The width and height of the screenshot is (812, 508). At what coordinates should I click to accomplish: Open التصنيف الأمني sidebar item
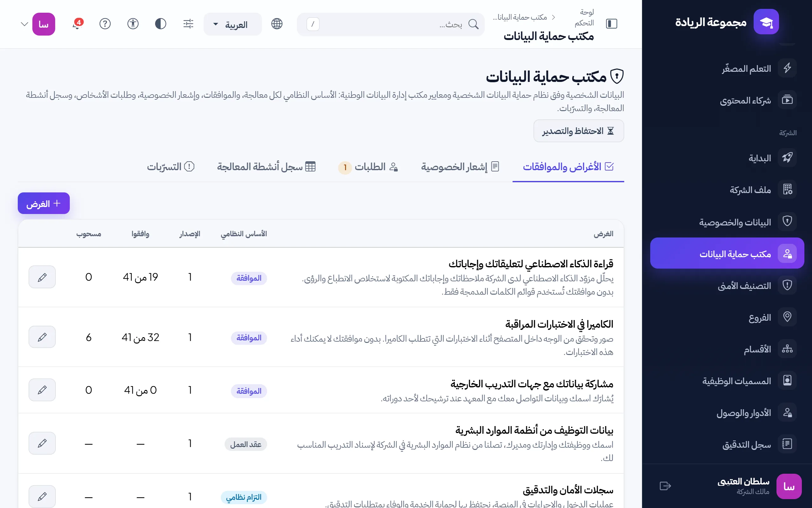tap(727, 285)
